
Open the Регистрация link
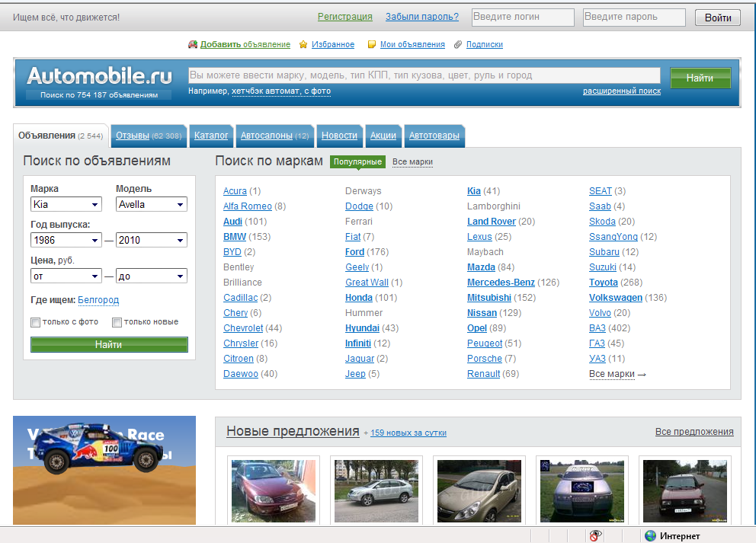click(x=344, y=17)
